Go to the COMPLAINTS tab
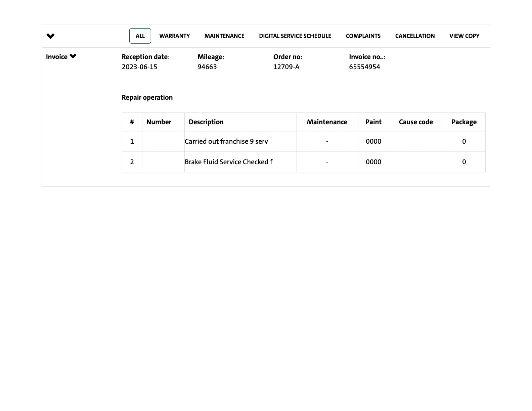The image size is (532, 411). point(363,36)
